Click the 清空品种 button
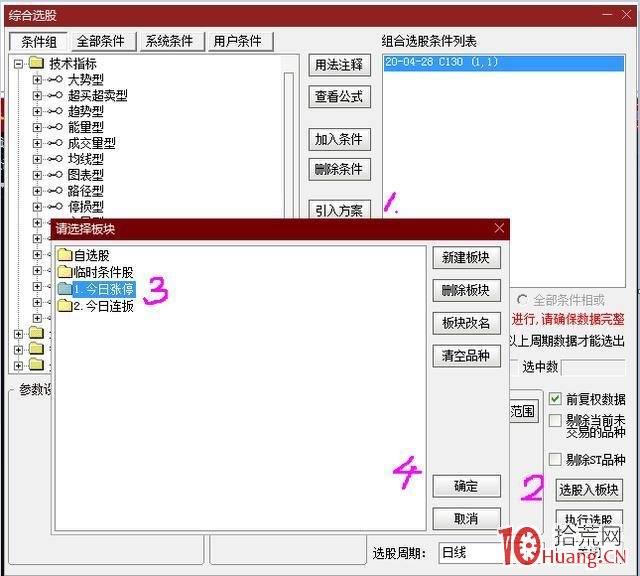The width and height of the screenshot is (640, 576). tap(466, 356)
